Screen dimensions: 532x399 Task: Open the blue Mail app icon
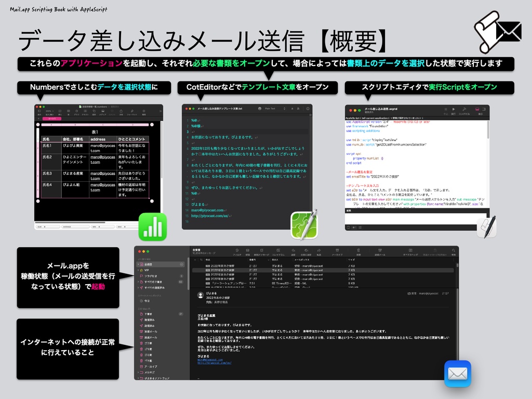coord(457,373)
